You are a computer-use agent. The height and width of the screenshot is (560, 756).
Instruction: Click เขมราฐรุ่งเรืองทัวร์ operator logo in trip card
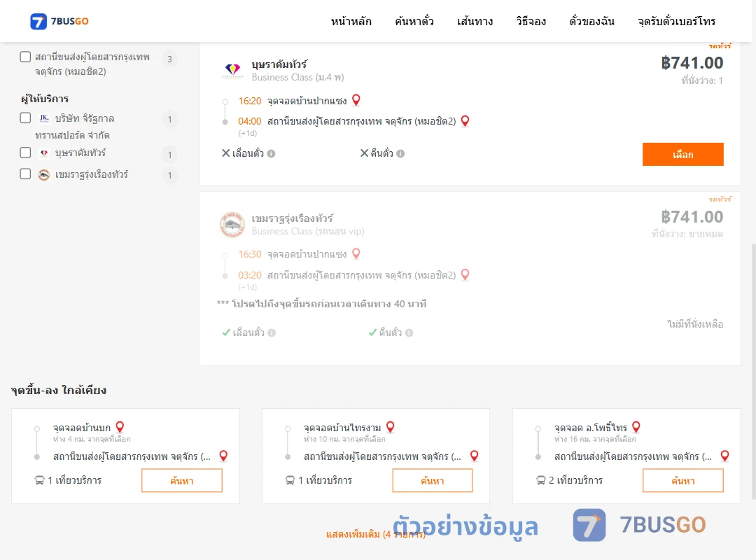(232, 225)
